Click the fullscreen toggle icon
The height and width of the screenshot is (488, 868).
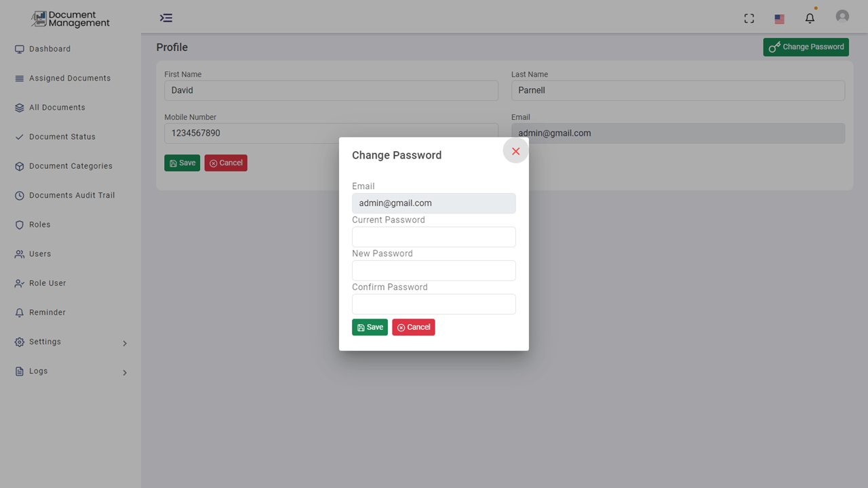coord(749,18)
